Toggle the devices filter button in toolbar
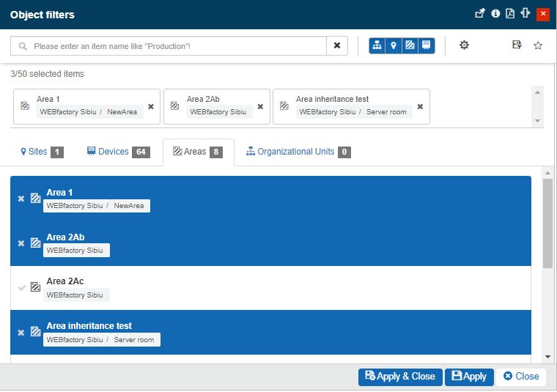 427,45
